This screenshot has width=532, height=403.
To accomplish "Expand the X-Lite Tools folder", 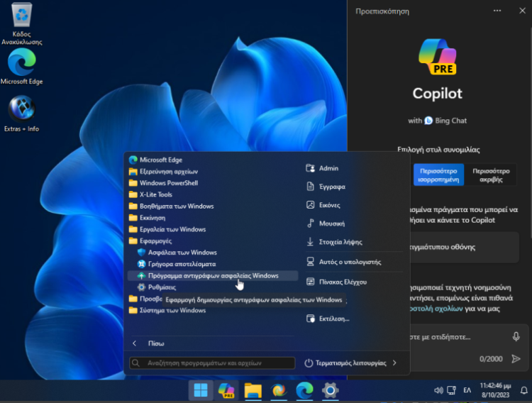I will (x=150, y=194).
